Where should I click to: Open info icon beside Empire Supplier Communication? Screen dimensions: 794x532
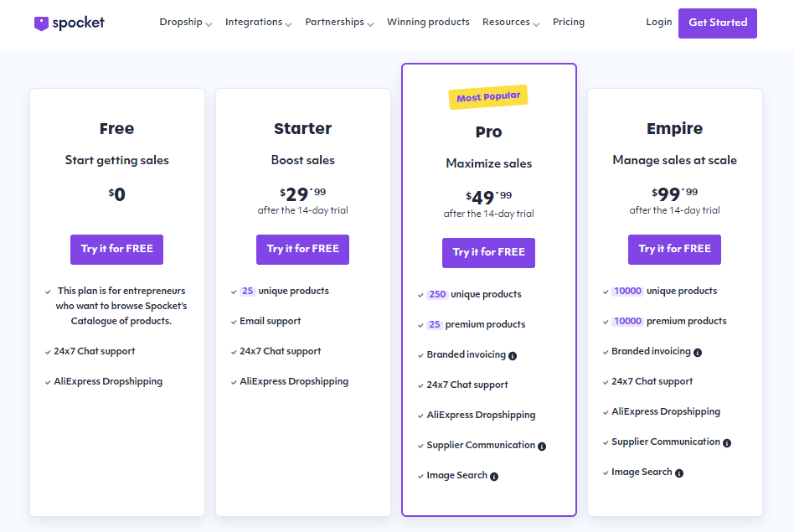(727, 443)
